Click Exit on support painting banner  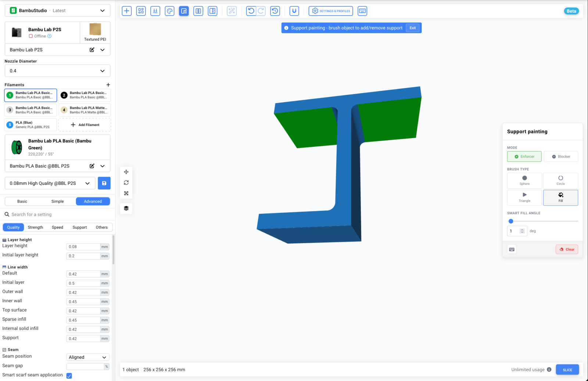coord(413,28)
